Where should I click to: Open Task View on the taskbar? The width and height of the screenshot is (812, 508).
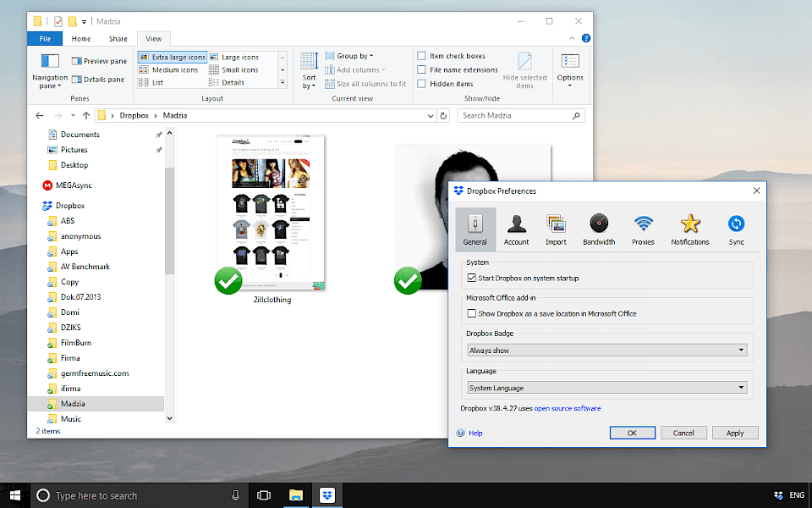click(264, 495)
